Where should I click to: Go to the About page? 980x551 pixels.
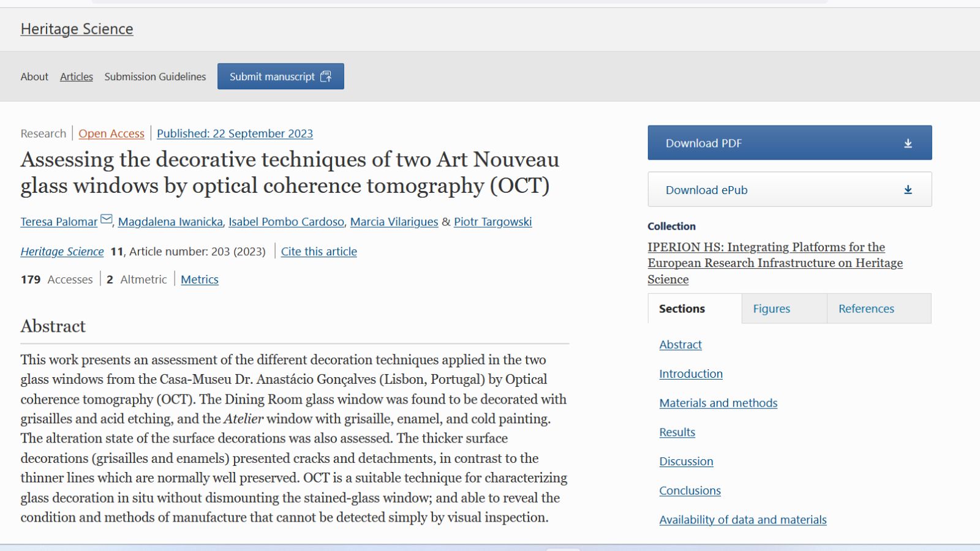pyautogui.click(x=34, y=77)
